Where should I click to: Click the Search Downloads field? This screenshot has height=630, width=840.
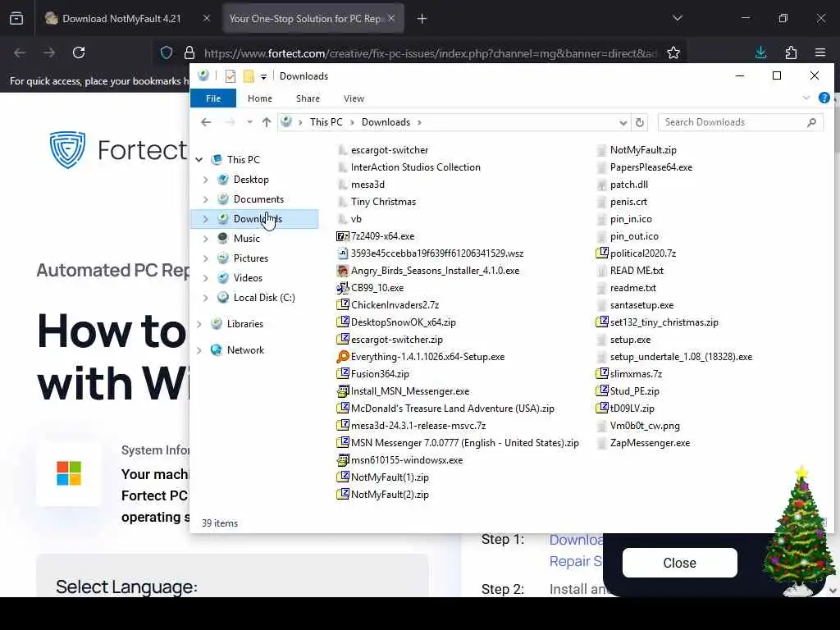(x=741, y=122)
